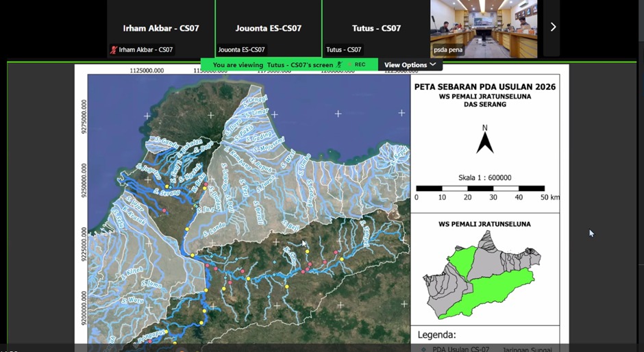
Task: Select Irham Akbar - CS07 participant tile
Action: (x=161, y=28)
